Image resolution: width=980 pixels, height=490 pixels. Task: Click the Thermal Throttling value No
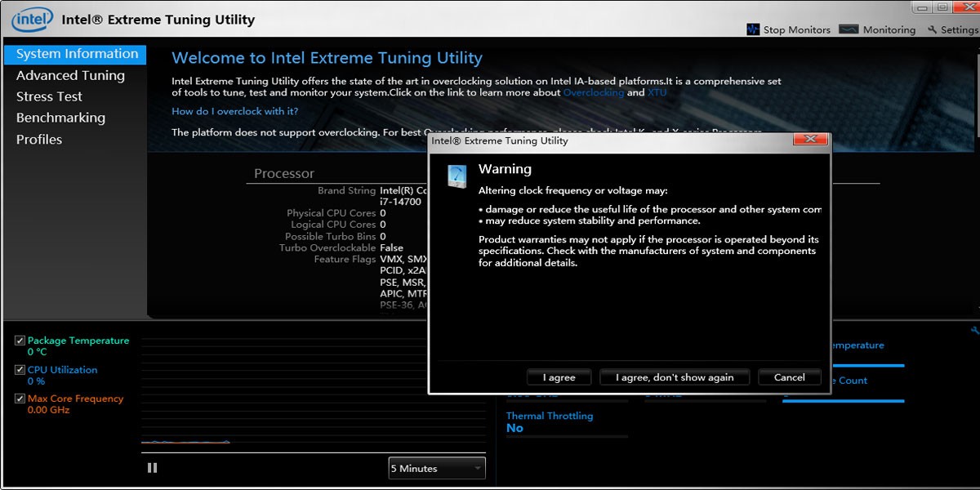pyautogui.click(x=514, y=428)
